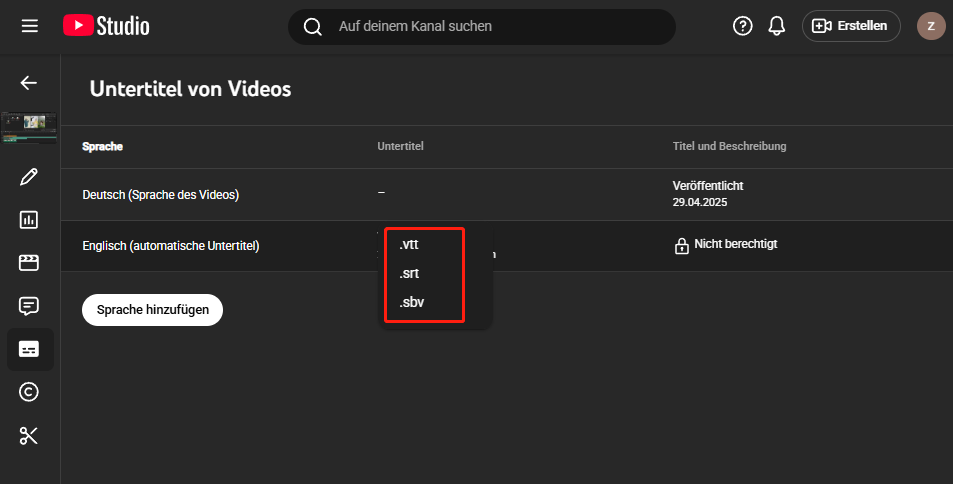Screen dimensions: 953x484
Task: Open the Analytics bar chart icon
Action: (x=29, y=220)
